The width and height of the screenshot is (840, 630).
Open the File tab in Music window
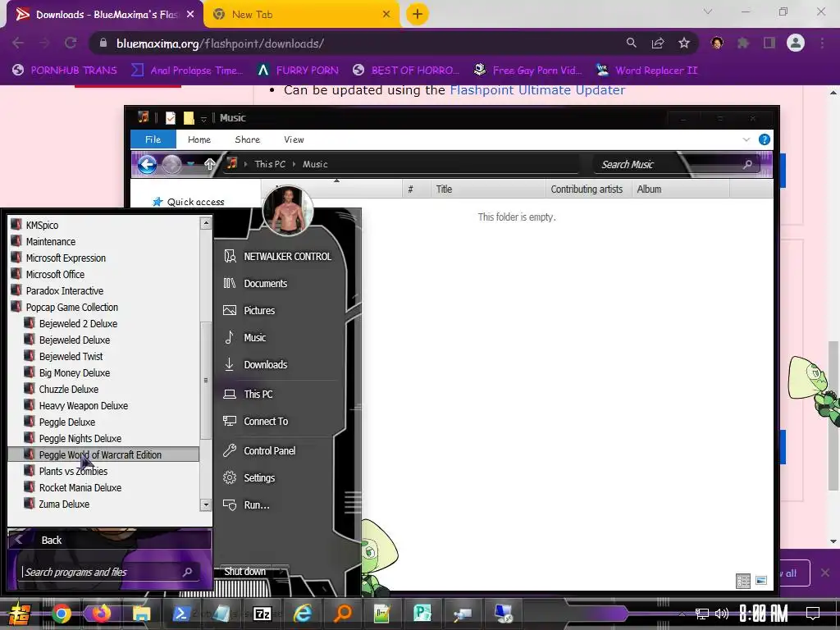click(153, 139)
